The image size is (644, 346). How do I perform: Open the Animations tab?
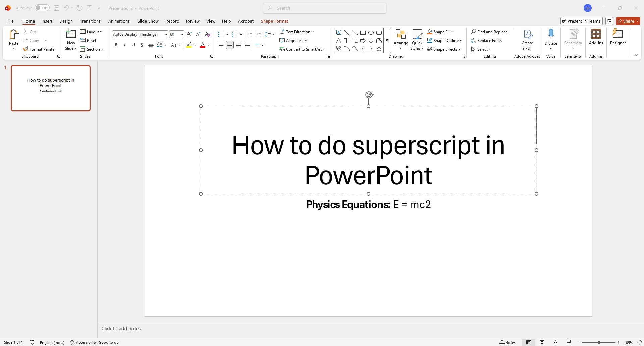pos(119,21)
